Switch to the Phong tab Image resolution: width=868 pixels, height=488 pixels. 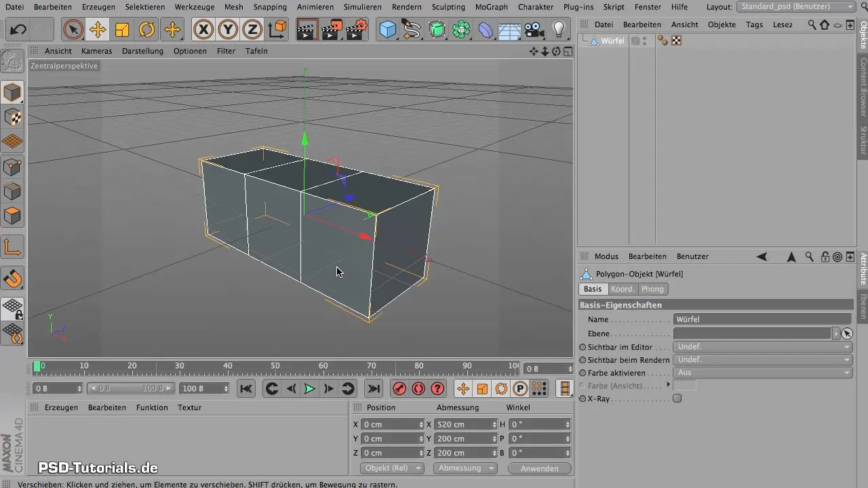[653, 289]
